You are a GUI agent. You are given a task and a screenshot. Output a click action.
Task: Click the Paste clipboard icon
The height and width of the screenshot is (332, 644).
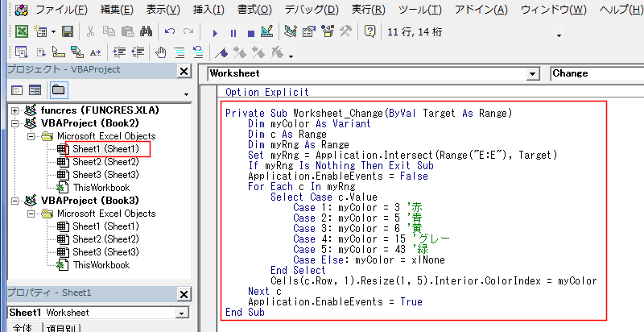coord(128,31)
